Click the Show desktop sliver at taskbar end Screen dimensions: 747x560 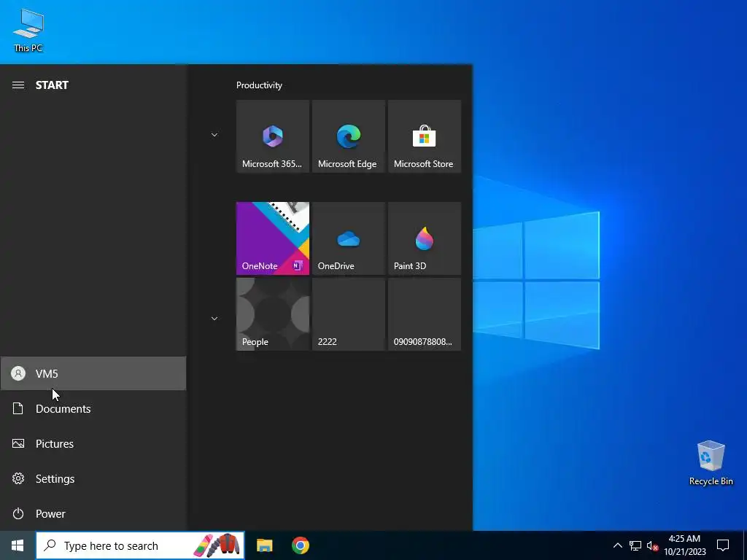pos(745,545)
